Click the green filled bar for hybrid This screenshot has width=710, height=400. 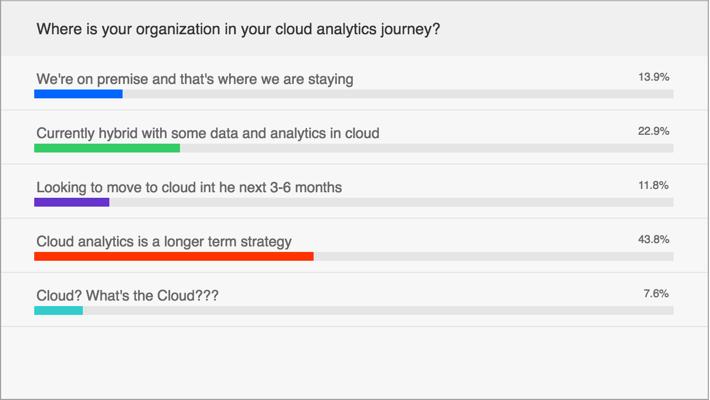click(107, 148)
